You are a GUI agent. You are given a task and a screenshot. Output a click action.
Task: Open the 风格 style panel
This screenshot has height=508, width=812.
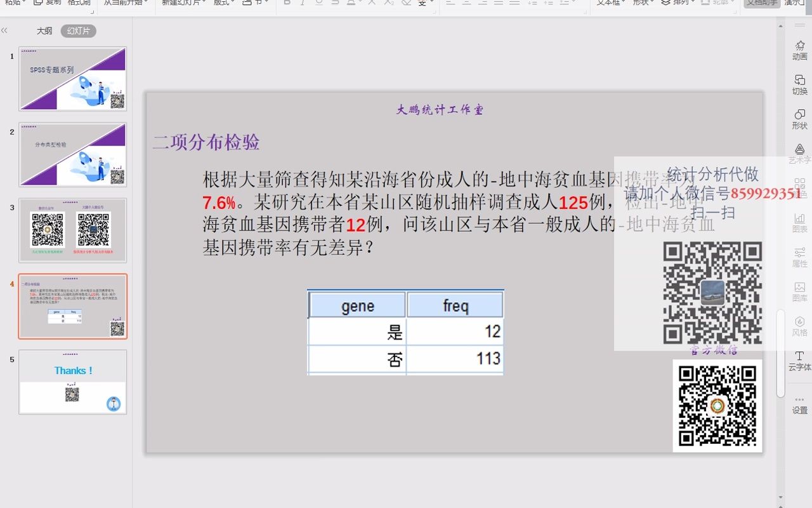click(x=799, y=325)
